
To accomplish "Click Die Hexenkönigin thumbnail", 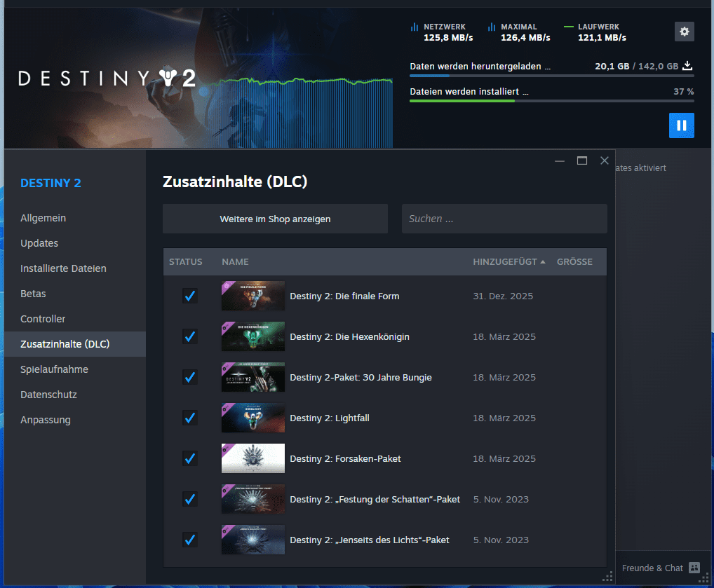I will point(253,336).
